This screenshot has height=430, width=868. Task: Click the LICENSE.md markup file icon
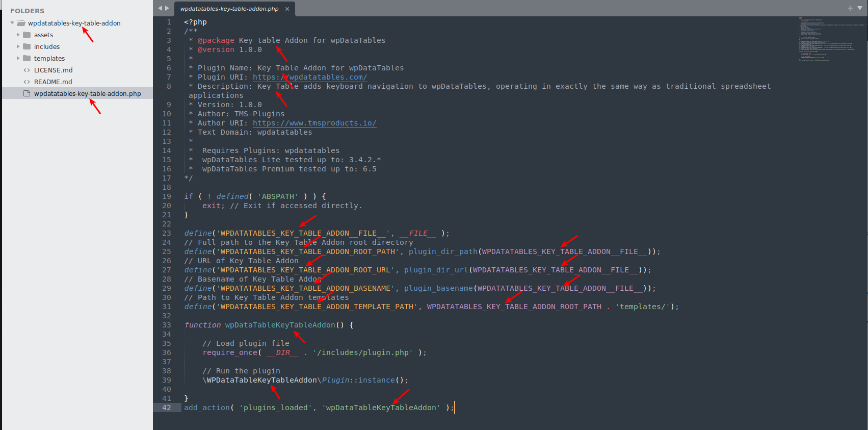pyautogui.click(x=27, y=70)
